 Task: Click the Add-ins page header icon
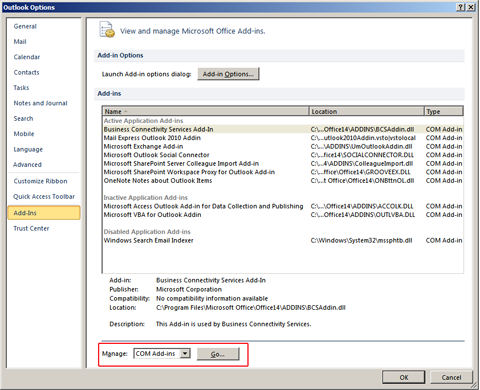(107, 30)
